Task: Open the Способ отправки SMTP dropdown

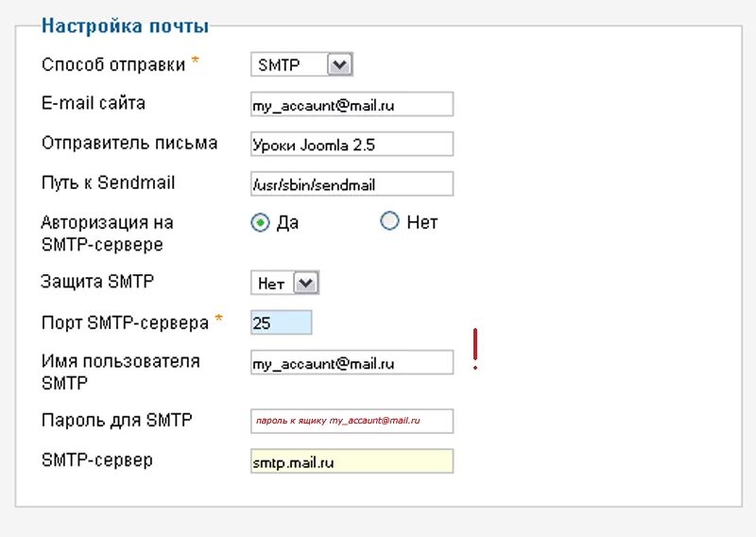Action: (301, 65)
